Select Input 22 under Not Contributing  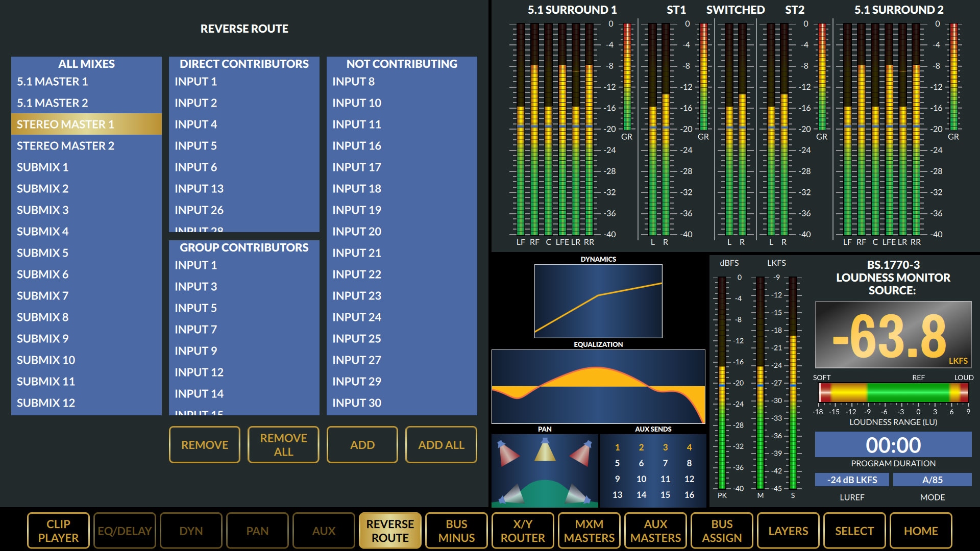(402, 274)
